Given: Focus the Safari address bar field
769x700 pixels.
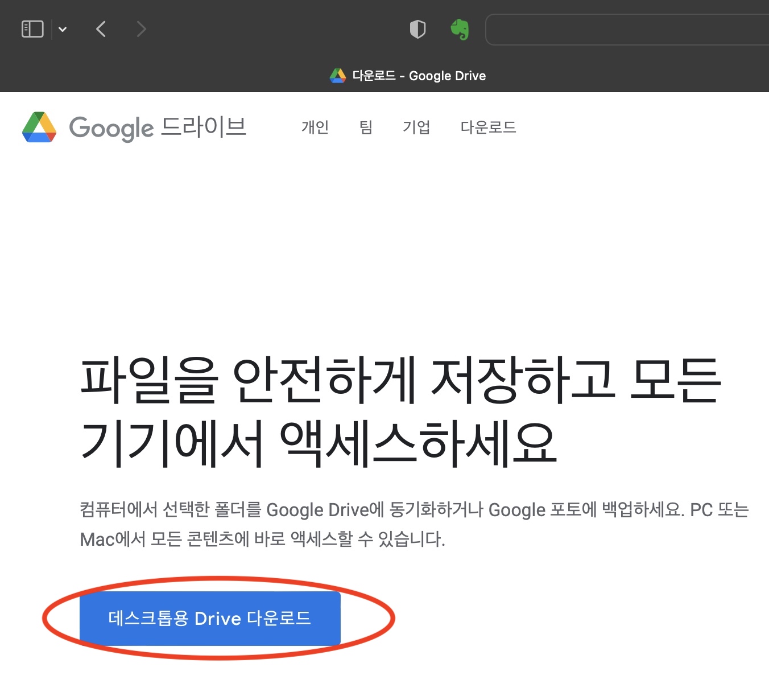Looking at the screenshot, I should [x=627, y=30].
